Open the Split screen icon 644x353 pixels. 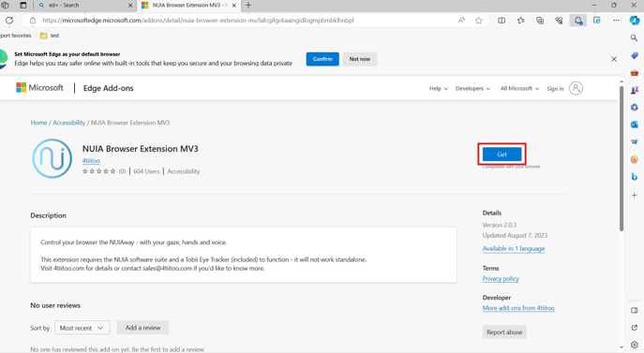[502, 20]
